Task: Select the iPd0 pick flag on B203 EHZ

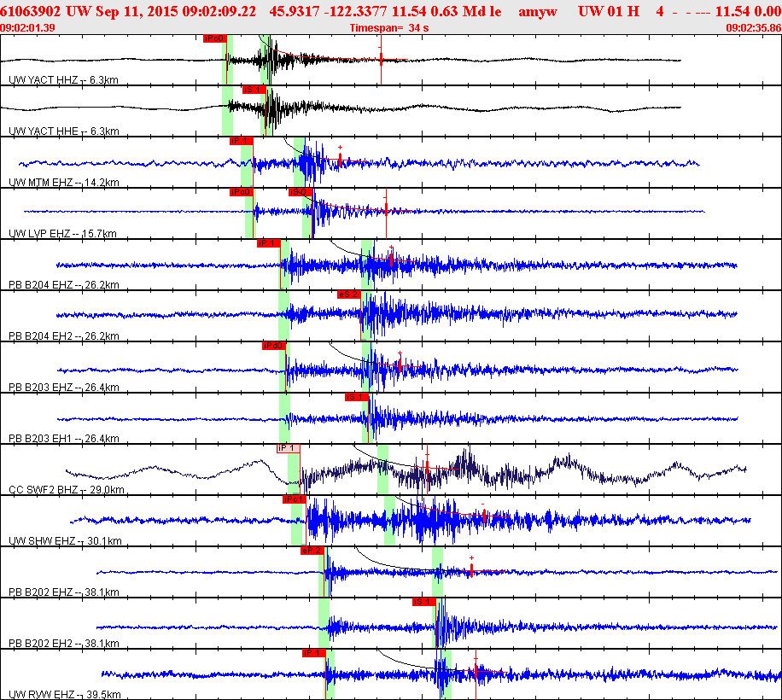Action: point(273,346)
